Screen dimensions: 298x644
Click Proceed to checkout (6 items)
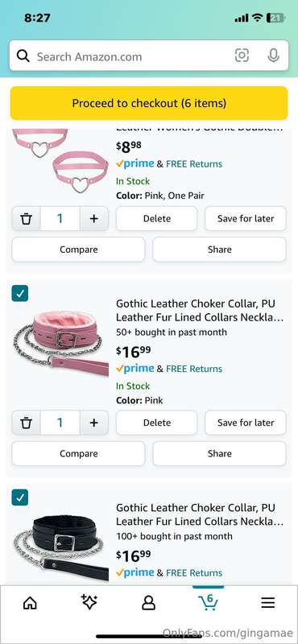(x=149, y=103)
